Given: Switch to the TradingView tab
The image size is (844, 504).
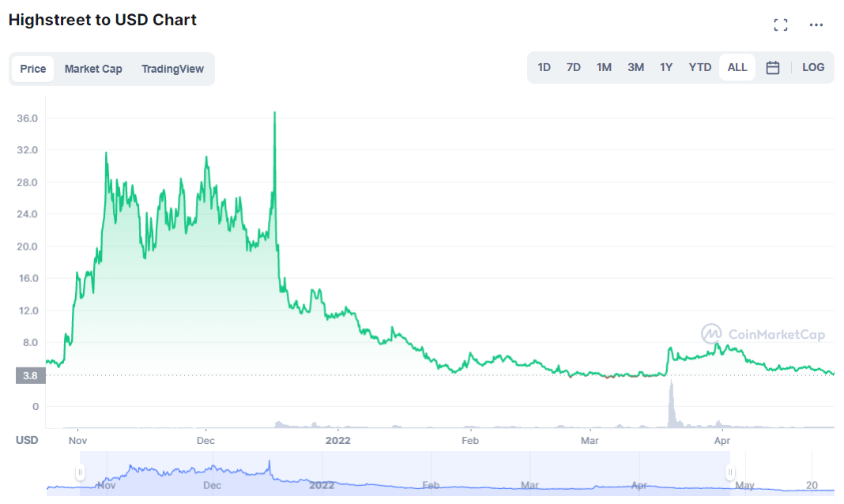Looking at the screenshot, I should [172, 69].
